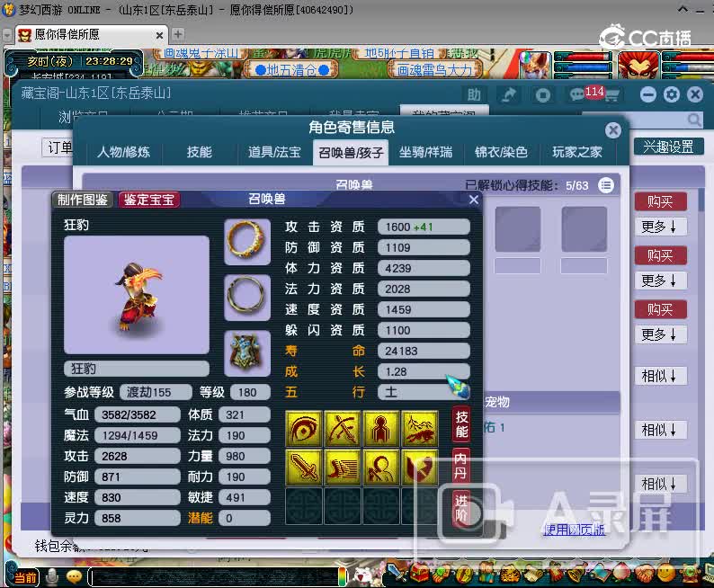Click the search magnifier icon
Image resolution: width=714 pixels, height=588 pixels.
point(694,120)
